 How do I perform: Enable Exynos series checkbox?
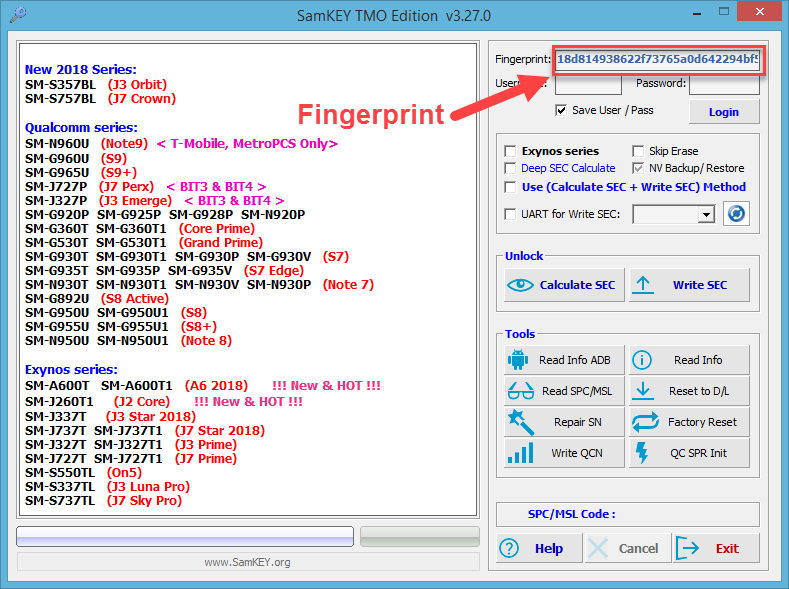pyautogui.click(x=512, y=151)
